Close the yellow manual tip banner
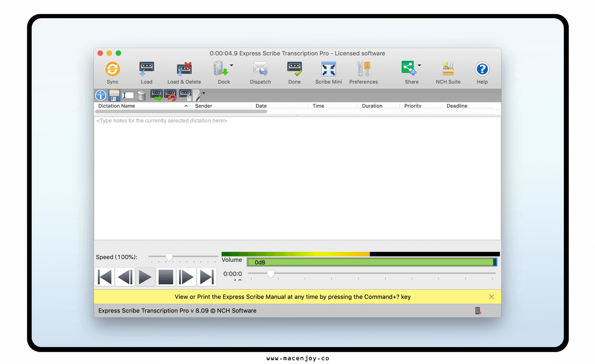 pos(492,297)
